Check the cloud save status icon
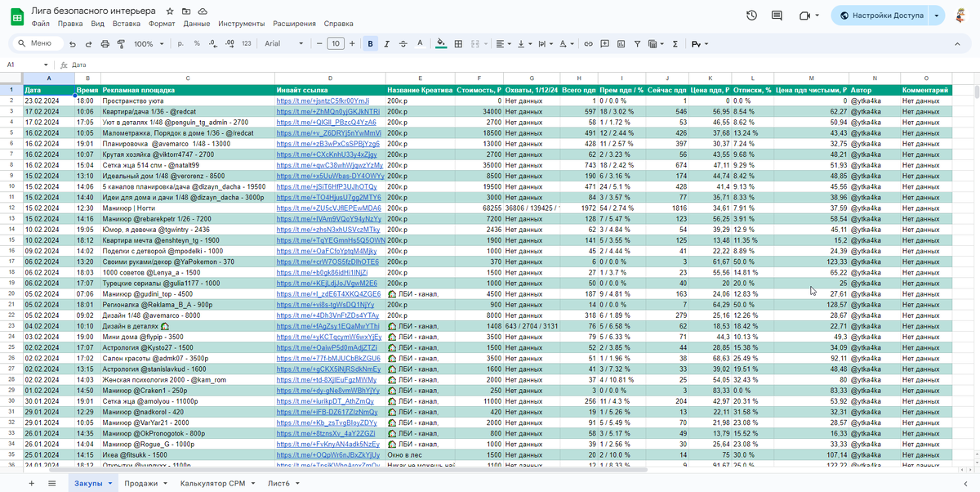The width and height of the screenshot is (980, 492). click(203, 12)
